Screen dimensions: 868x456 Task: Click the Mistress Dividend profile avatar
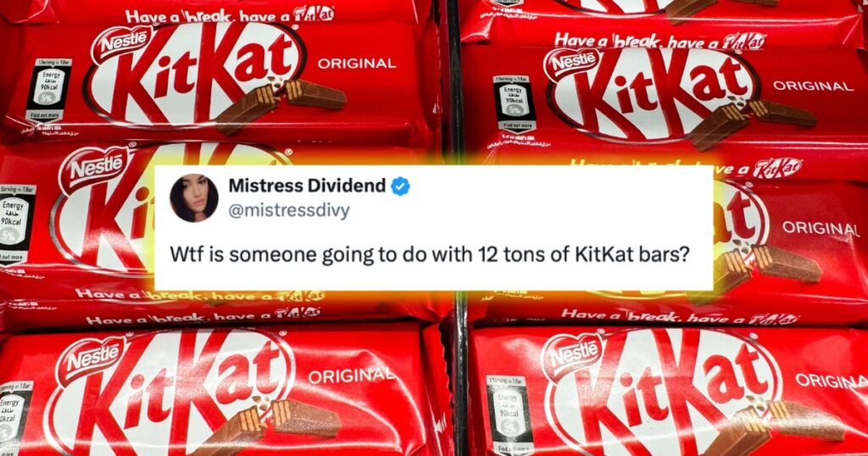tap(194, 197)
